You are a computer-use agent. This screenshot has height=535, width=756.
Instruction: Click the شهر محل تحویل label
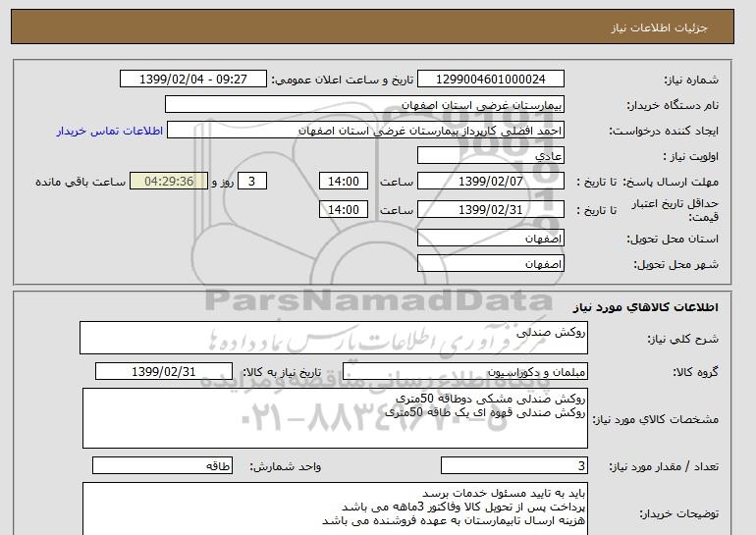pos(675,265)
